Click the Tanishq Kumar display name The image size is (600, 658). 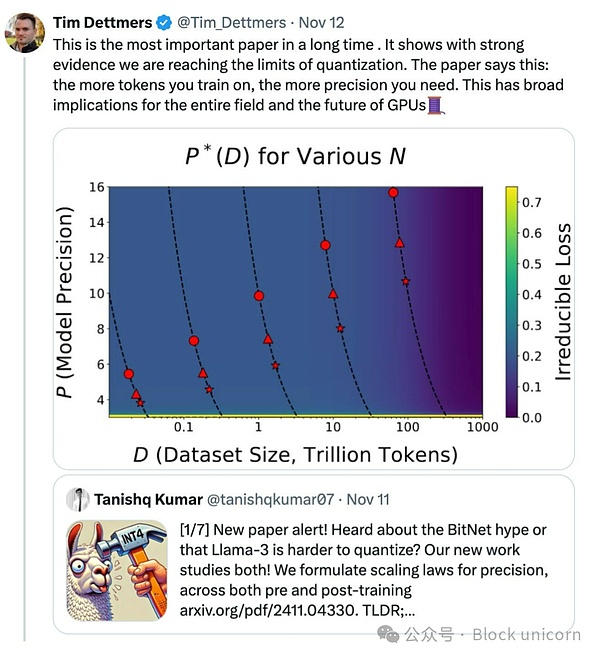pos(147,499)
